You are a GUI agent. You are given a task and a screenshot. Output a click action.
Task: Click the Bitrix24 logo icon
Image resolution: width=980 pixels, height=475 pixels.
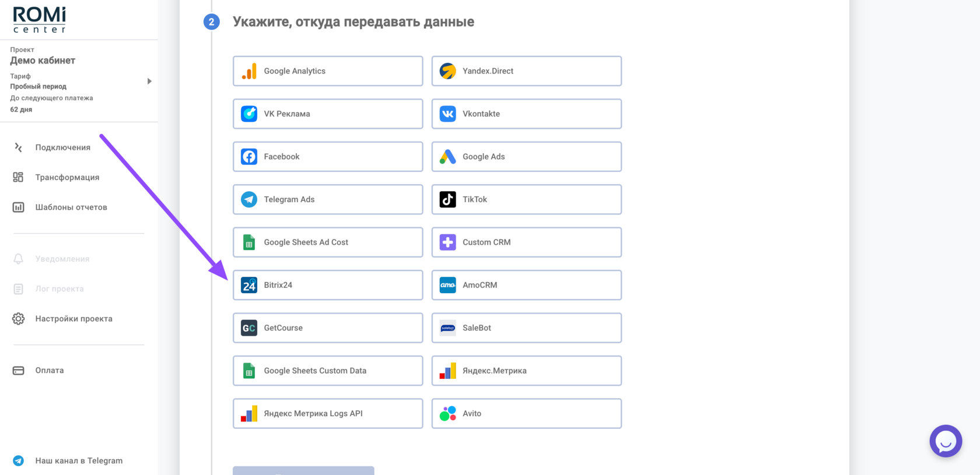[x=249, y=285]
